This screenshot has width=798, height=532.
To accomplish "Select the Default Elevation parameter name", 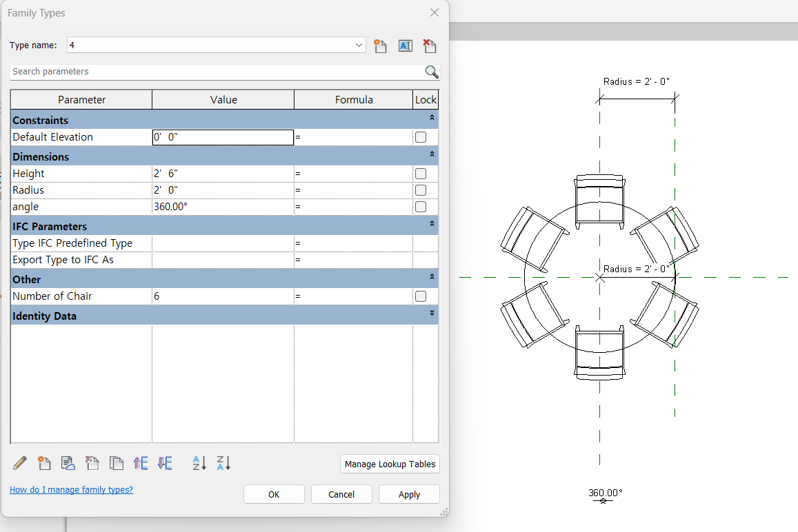I will pyautogui.click(x=53, y=137).
